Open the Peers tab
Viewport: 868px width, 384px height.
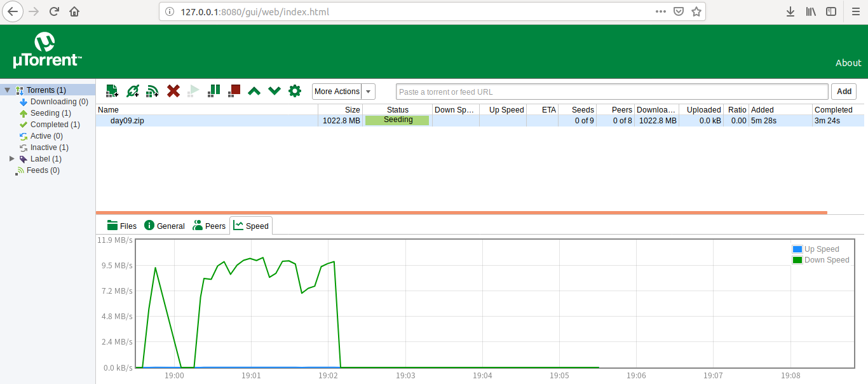[209, 226]
